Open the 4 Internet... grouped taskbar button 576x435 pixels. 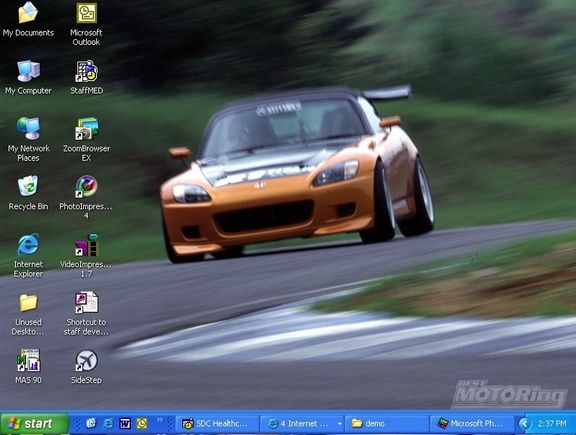tap(302, 424)
